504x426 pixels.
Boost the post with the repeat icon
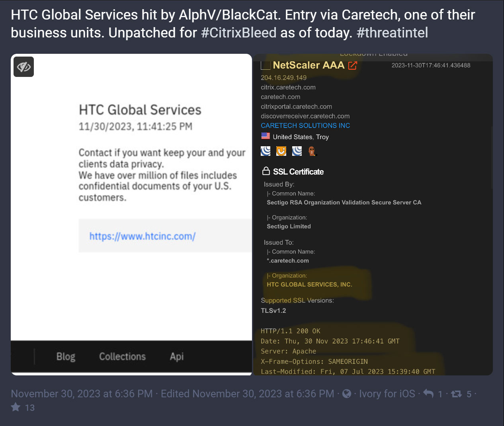[x=456, y=394]
